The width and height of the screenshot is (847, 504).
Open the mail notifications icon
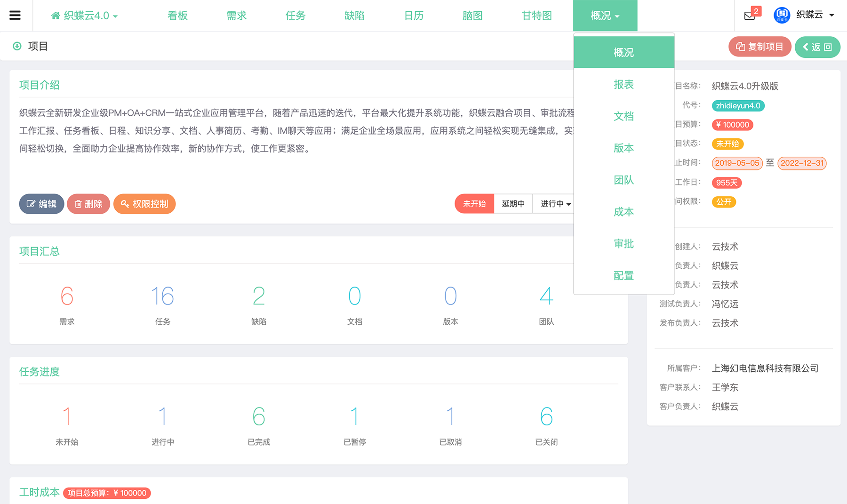[x=750, y=16]
